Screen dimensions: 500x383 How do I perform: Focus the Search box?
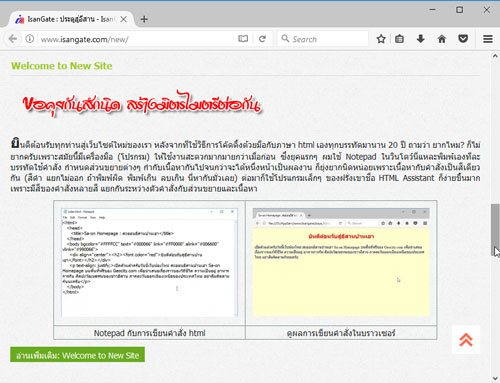(323, 39)
